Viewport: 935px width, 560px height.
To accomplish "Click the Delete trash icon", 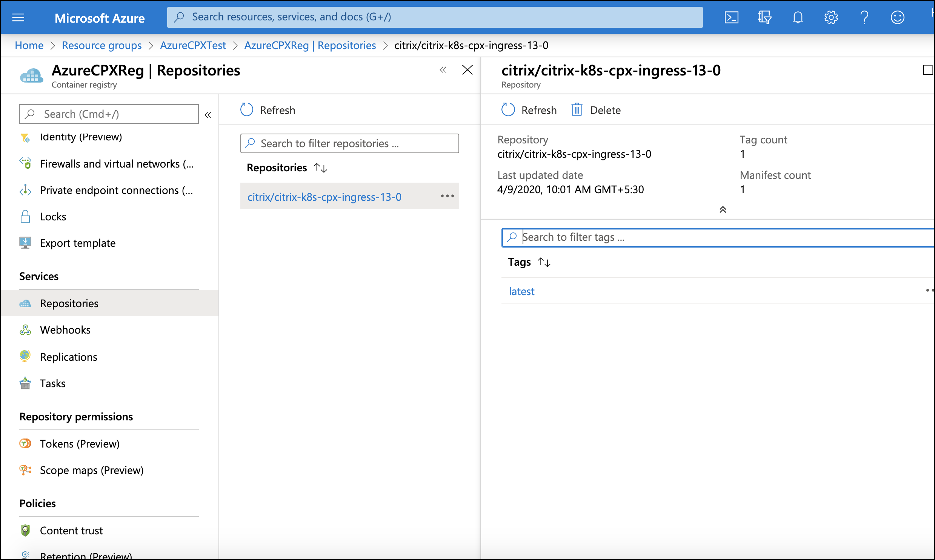I will click(577, 110).
